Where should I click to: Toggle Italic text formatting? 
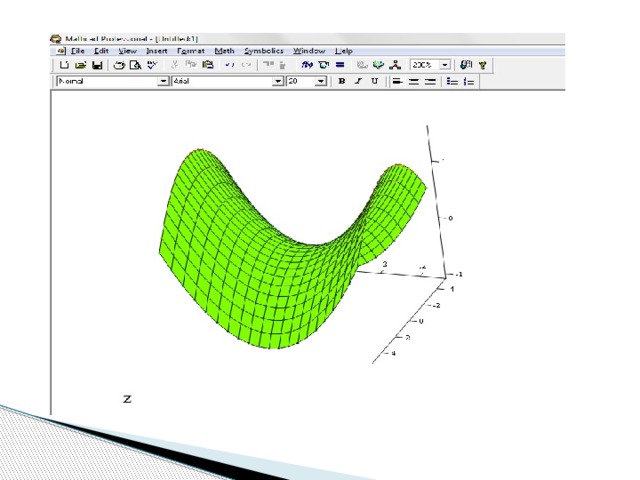click(358, 82)
